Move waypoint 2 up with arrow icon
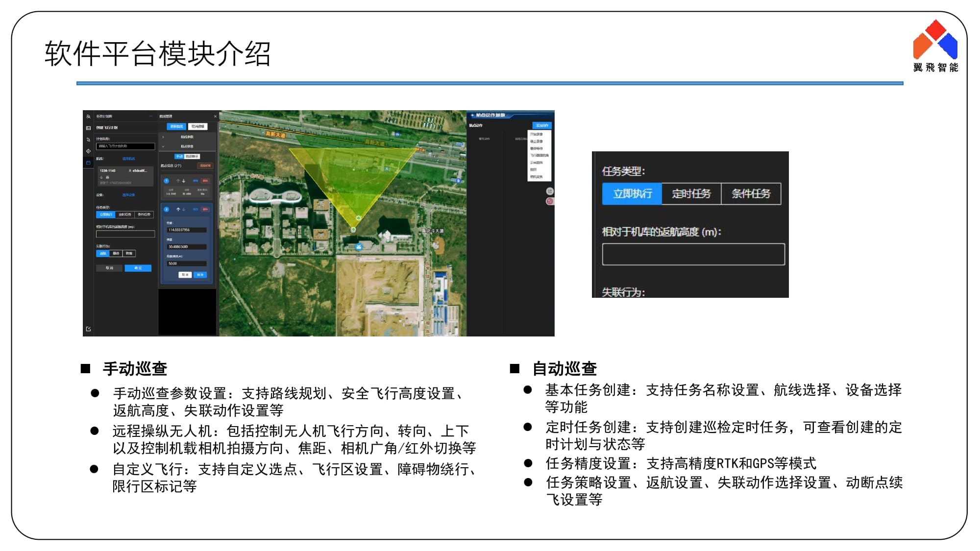 pyautogui.click(x=178, y=209)
